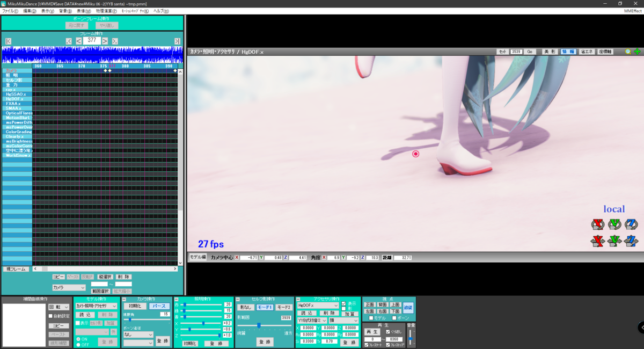Toggle フレ-スタート checkbox
Viewport: 644px width, 349px height.
pyautogui.click(x=367, y=345)
